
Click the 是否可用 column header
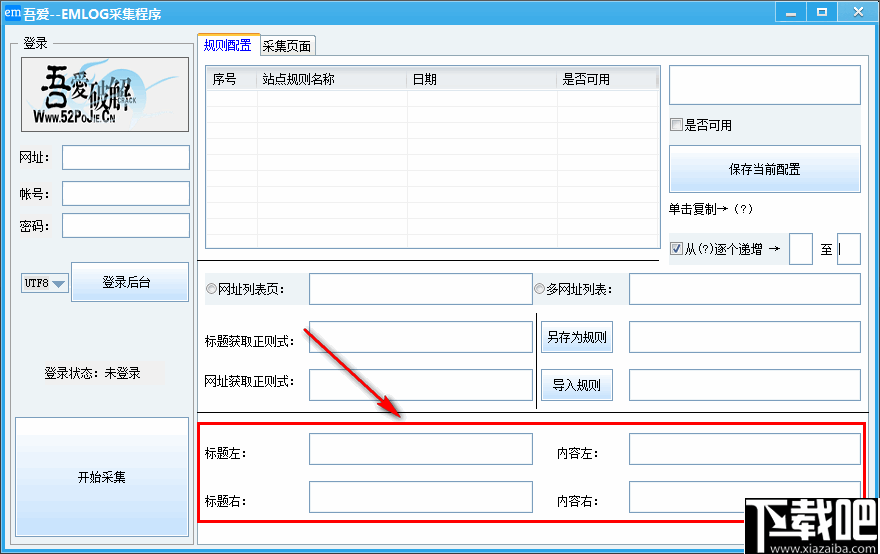pos(607,79)
